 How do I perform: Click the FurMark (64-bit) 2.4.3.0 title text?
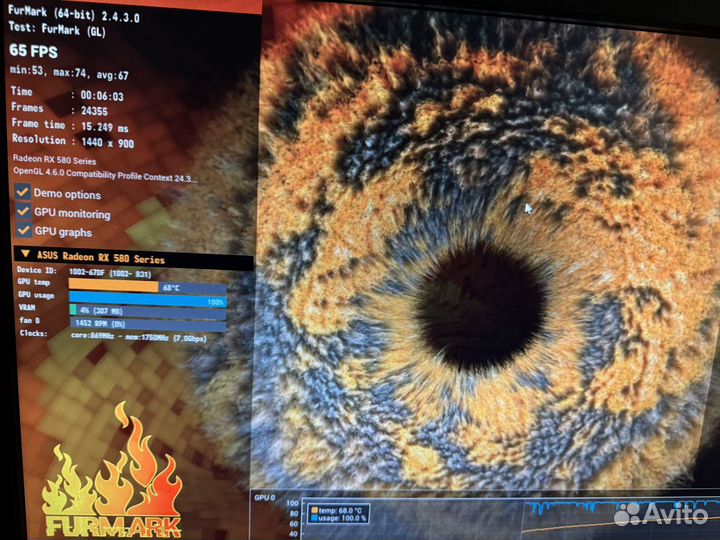[75, 16]
